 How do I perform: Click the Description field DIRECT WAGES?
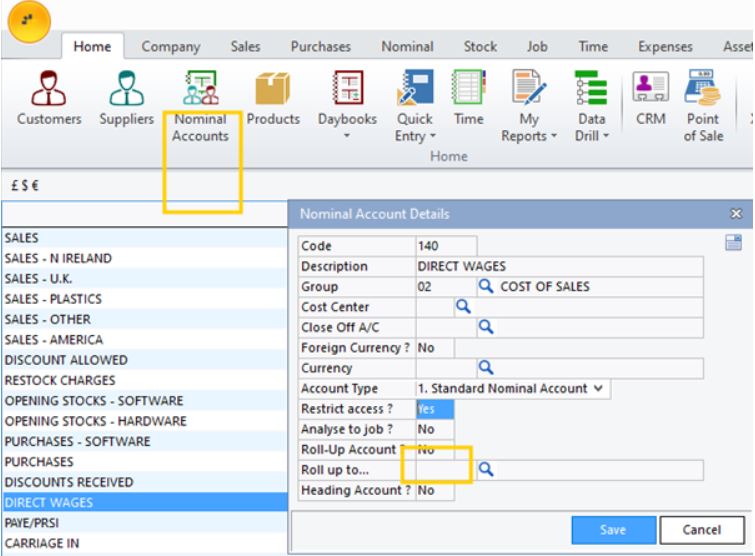[560, 266]
